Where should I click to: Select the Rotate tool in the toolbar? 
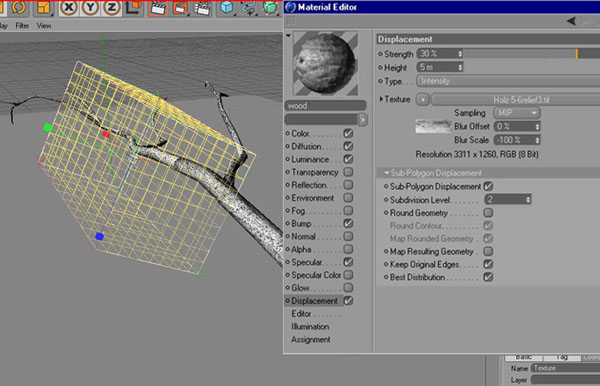(19, 7)
